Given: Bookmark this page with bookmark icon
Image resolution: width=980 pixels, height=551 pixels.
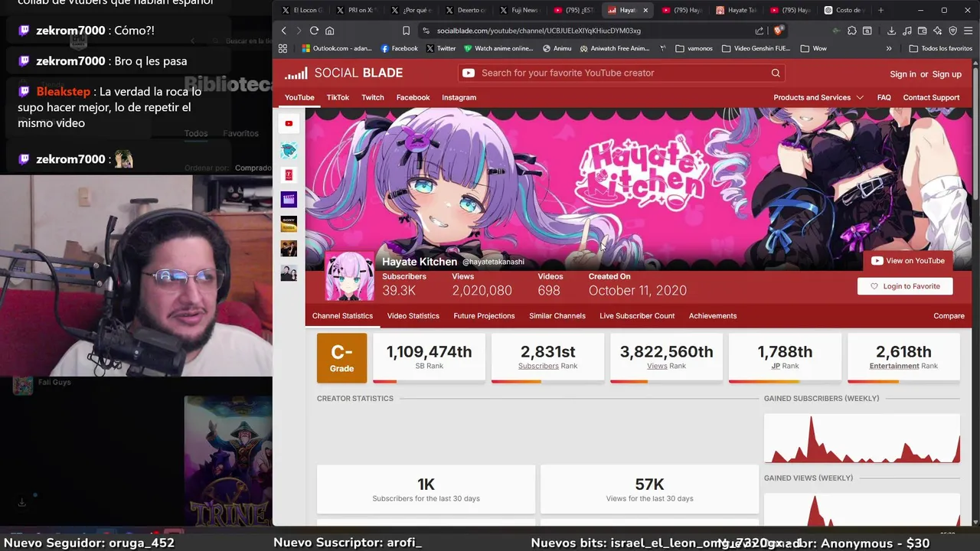Looking at the screenshot, I should [x=406, y=31].
